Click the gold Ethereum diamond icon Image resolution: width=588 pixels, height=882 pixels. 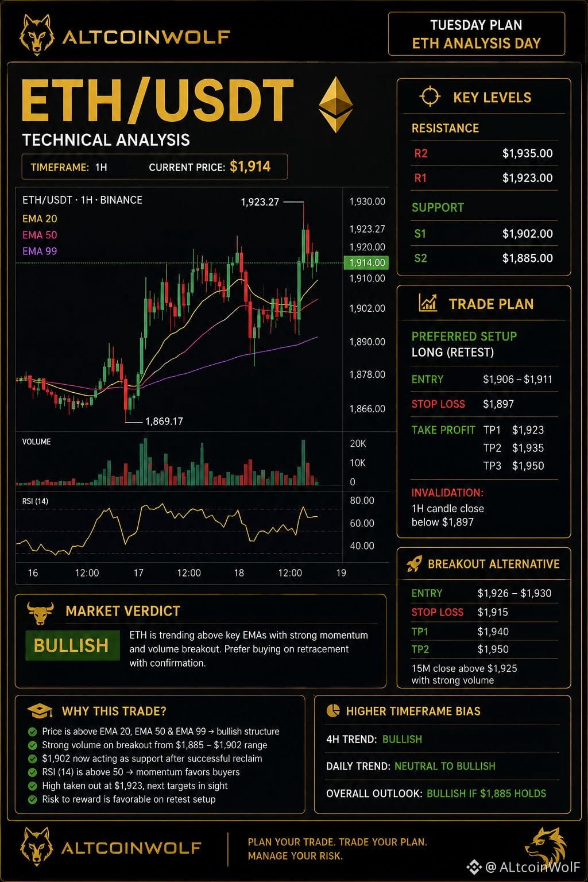coord(336,105)
